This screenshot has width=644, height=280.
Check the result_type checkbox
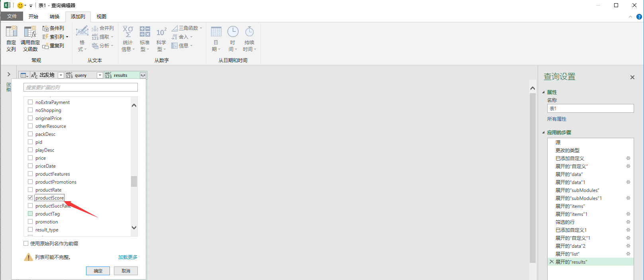tap(30, 229)
